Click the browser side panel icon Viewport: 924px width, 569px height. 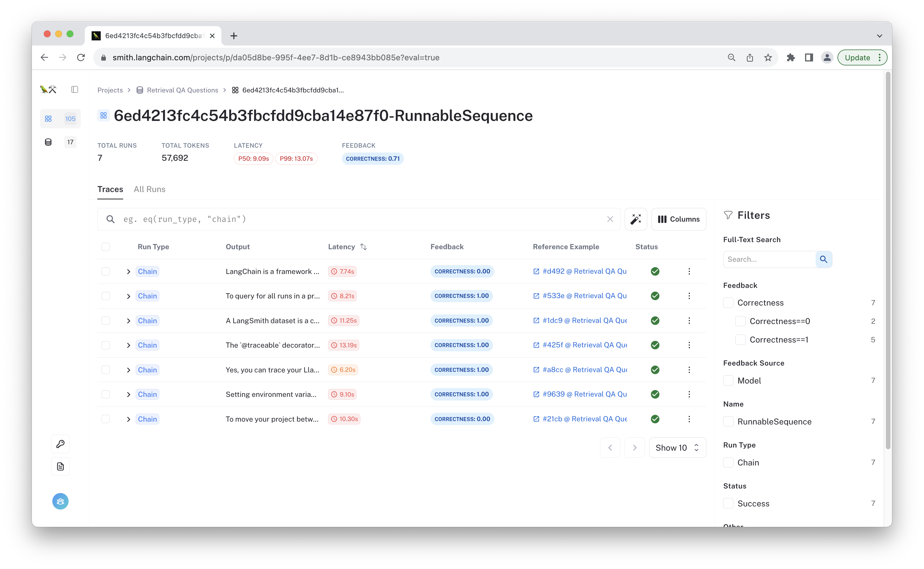[x=809, y=57]
